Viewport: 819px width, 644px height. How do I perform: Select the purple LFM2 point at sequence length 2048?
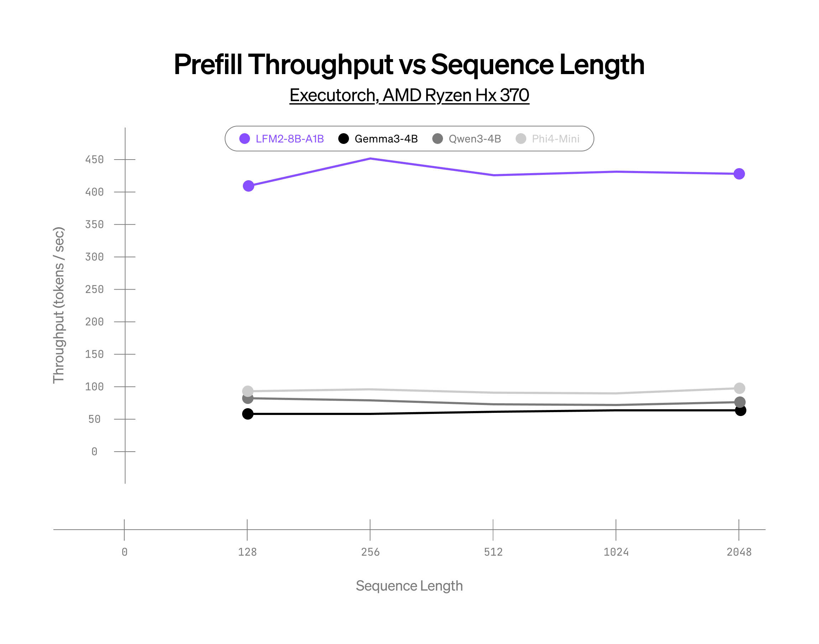coord(739,174)
